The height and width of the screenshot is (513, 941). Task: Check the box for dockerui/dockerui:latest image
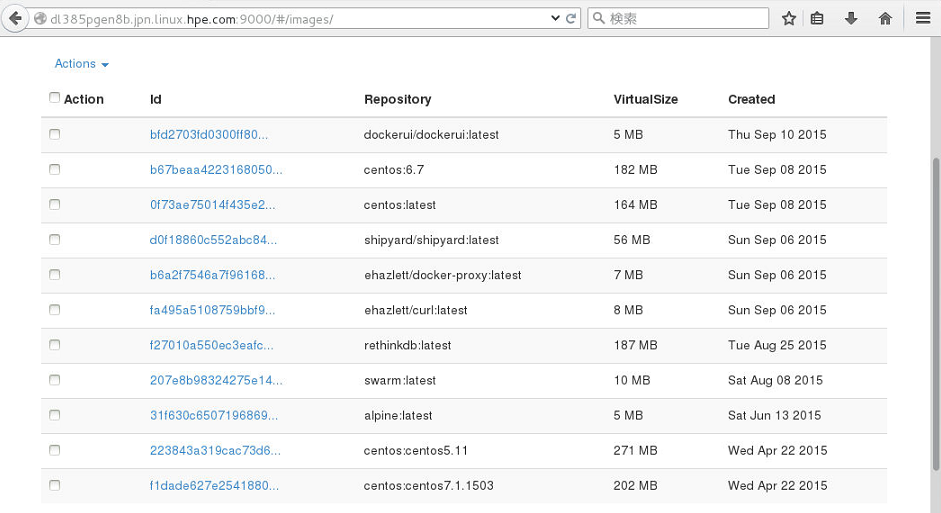coord(55,134)
